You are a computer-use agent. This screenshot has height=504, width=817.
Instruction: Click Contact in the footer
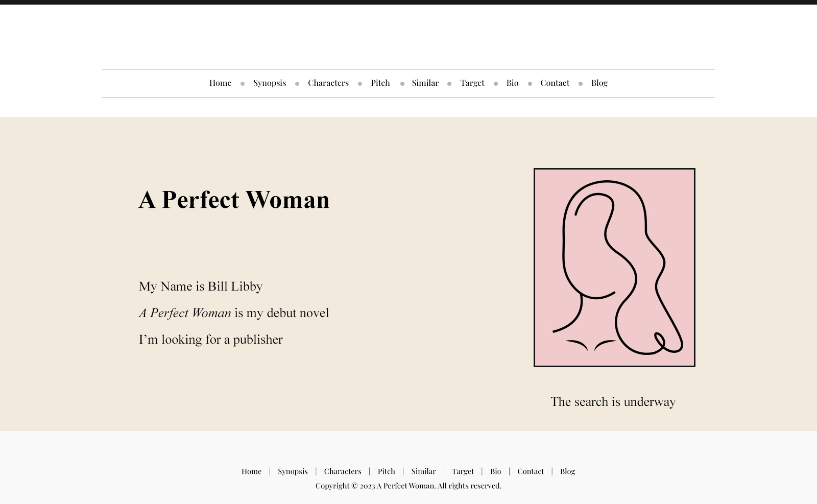click(x=531, y=471)
